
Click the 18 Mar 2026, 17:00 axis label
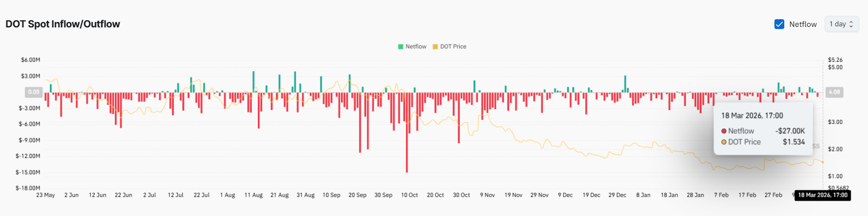pyautogui.click(x=823, y=195)
